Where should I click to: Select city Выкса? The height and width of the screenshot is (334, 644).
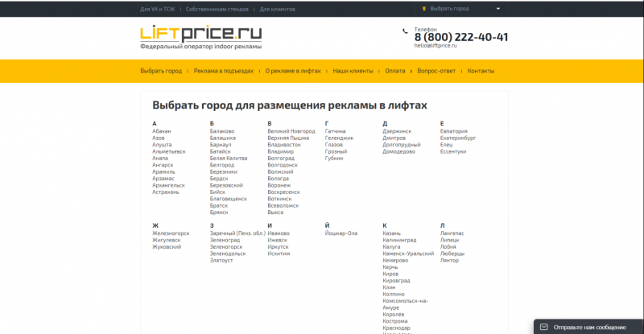tap(275, 212)
